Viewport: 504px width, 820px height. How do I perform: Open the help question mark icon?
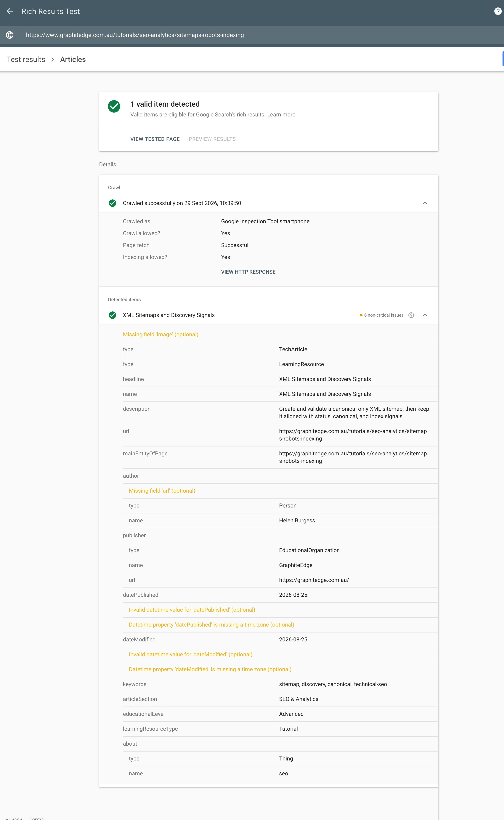point(497,11)
